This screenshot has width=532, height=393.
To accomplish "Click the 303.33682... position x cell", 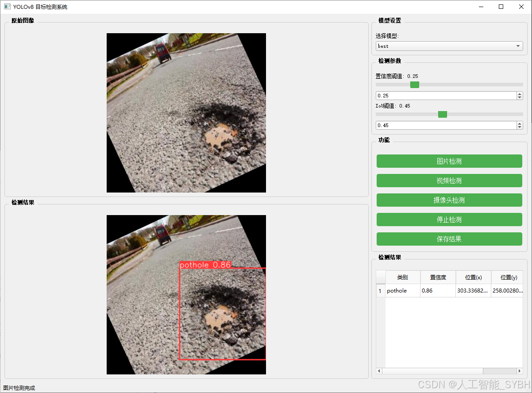I will point(474,291).
